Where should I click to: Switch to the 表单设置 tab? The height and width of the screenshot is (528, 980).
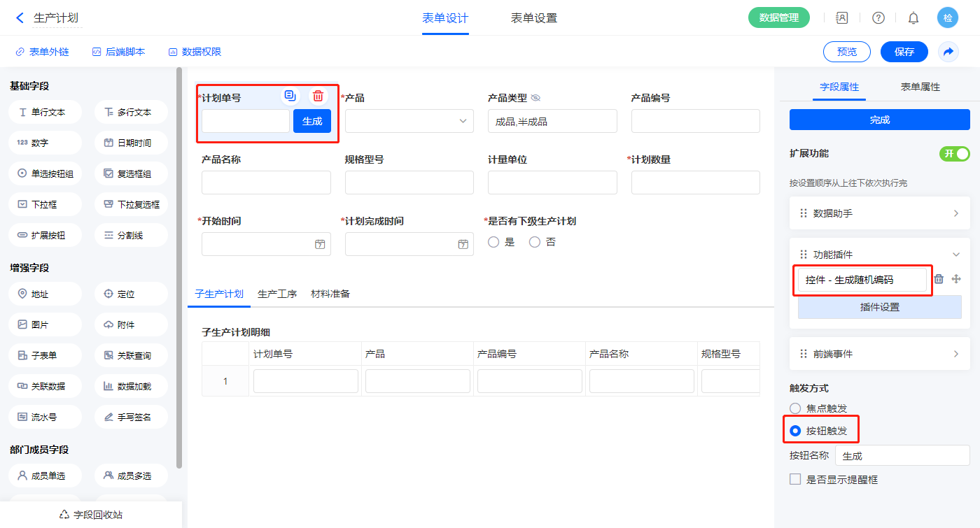click(533, 18)
